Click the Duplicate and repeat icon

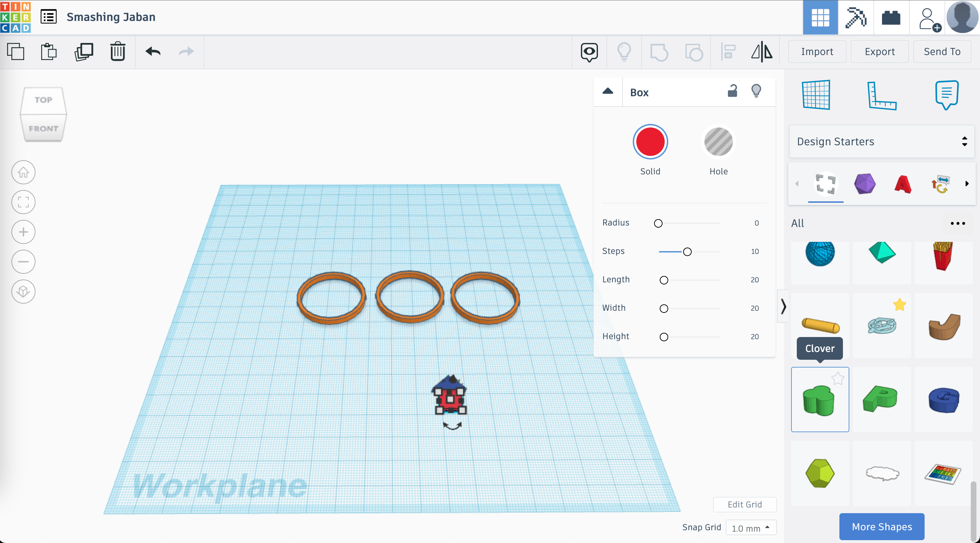click(x=84, y=52)
